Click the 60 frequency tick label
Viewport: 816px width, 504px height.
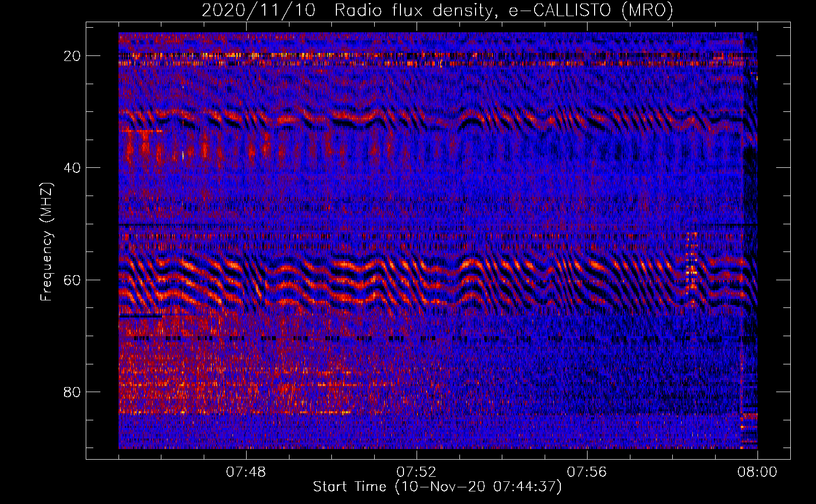point(73,280)
